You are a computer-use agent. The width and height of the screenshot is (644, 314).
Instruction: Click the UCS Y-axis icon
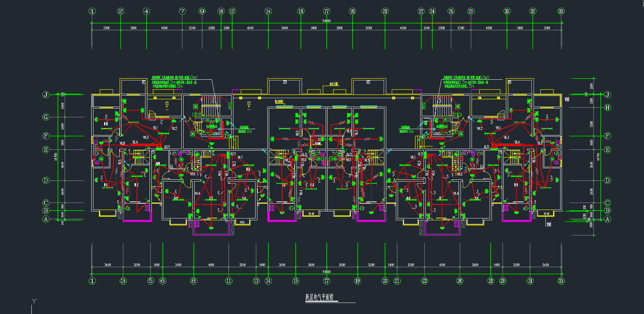[34, 301]
